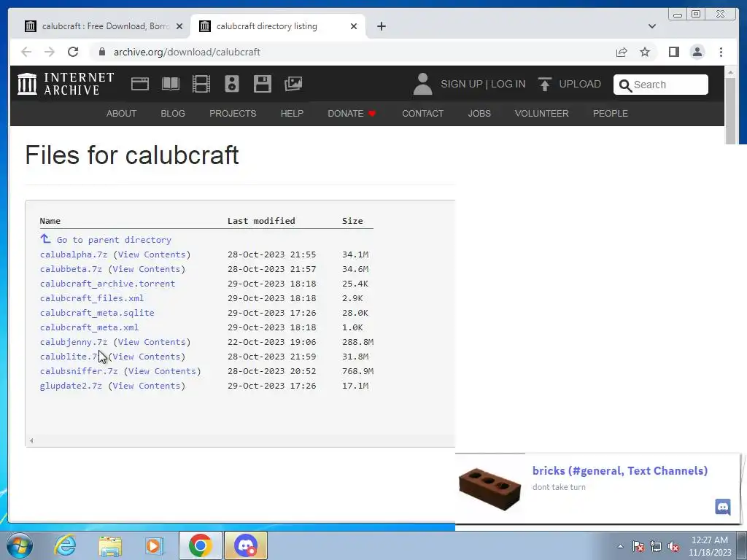Open the PROJECTS menu item
Screen dimensions: 747x560
click(x=233, y=113)
